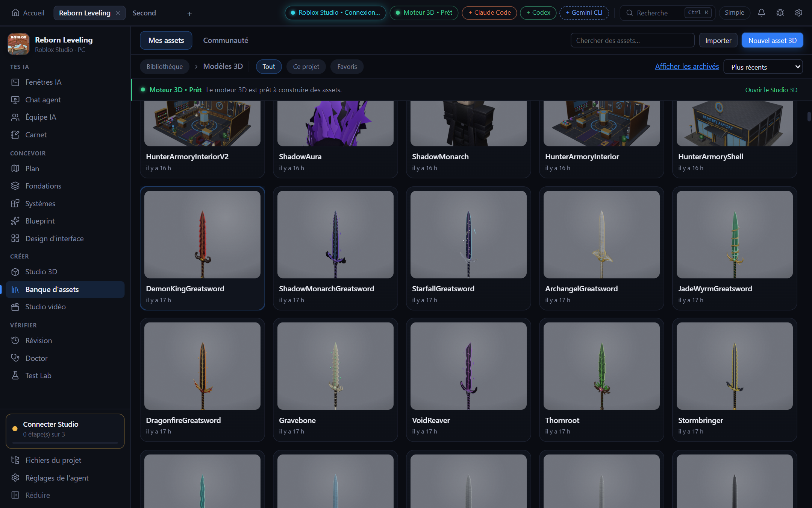Click the notifications bell icon
The height and width of the screenshot is (508, 812).
pyautogui.click(x=761, y=13)
